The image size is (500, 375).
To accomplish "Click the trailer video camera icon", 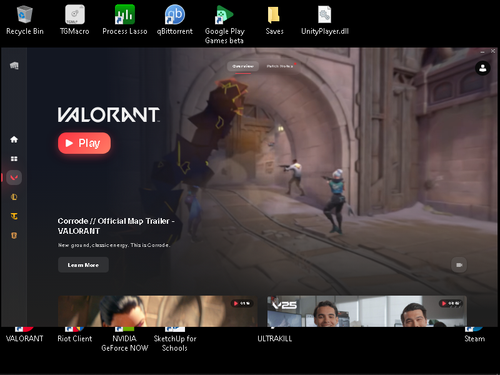I will 459,265.
